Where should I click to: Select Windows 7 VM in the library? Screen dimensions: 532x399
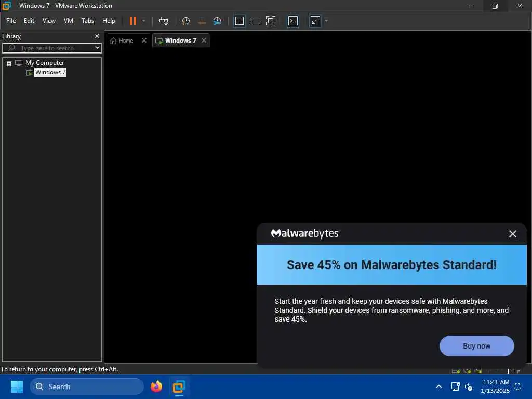tap(50, 72)
